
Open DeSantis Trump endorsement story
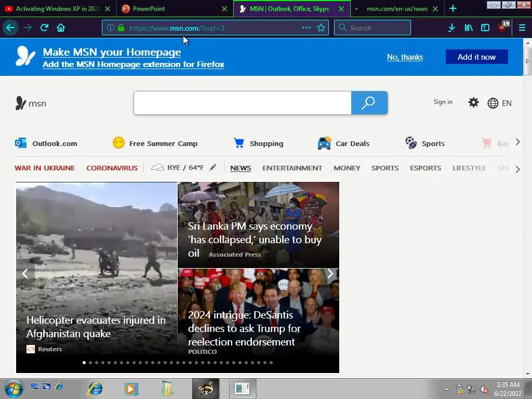click(244, 328)
